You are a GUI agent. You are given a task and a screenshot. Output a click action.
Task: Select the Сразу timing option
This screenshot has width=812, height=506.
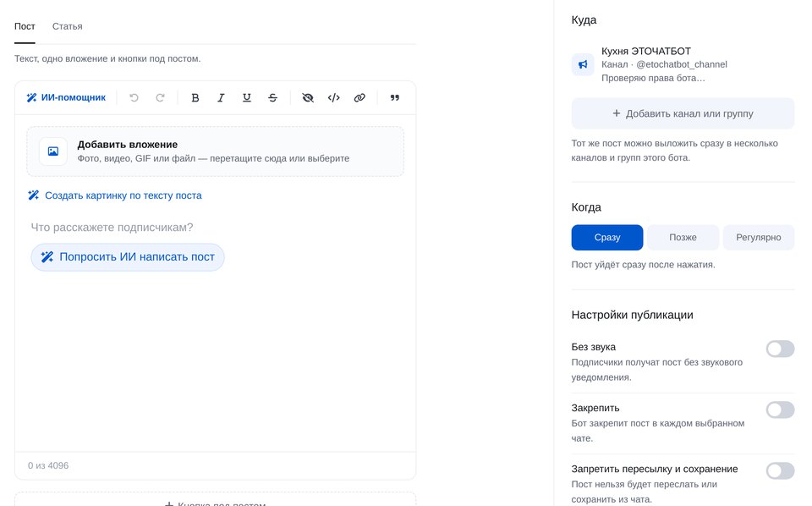[x=607, y=237]
